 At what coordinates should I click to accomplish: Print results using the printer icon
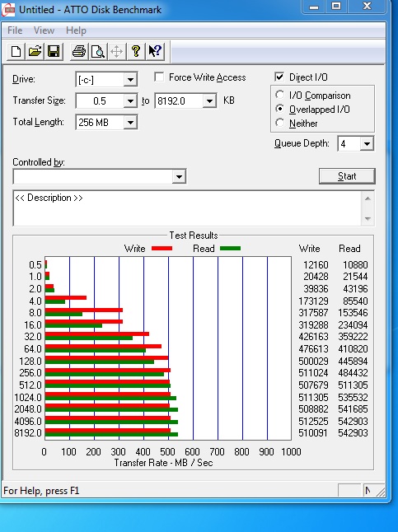pos(79,52)
